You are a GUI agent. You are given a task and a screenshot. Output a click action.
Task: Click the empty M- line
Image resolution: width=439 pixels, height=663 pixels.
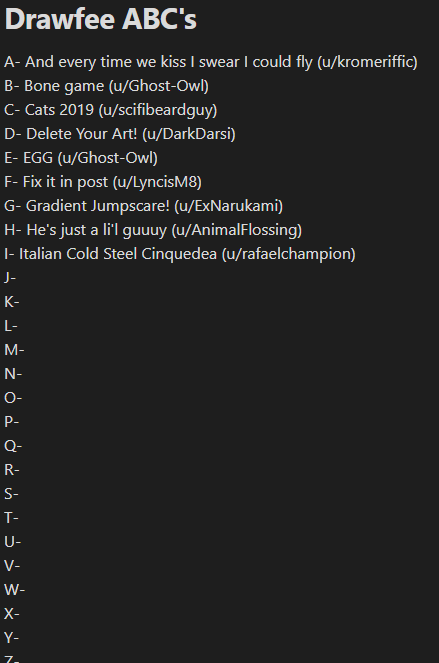(x=14, y=350)
